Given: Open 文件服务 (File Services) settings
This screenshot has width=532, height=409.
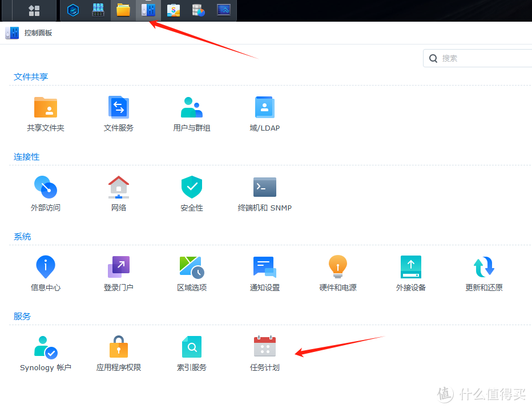Looking at the screenshot, I should tap(118, 112).
